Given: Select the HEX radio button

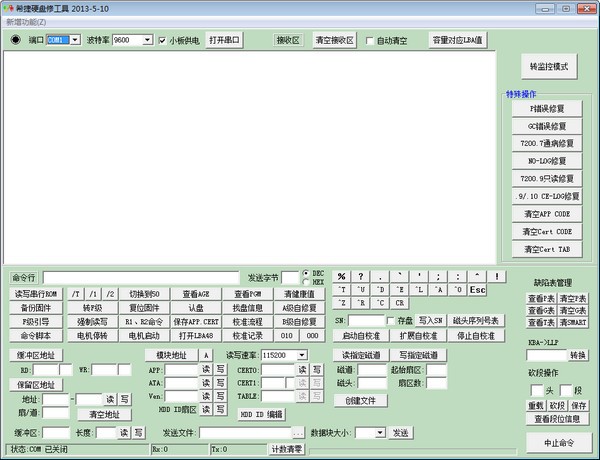Looking at the screenshot, I should (306, 281).
